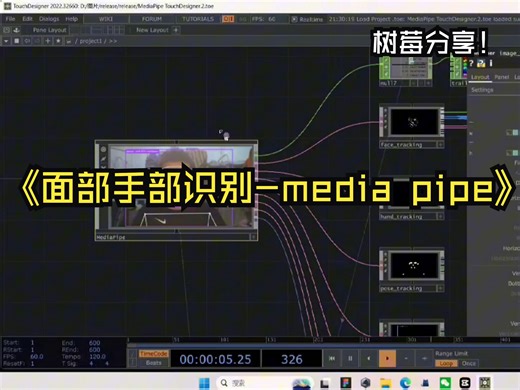Step forward one frame plus button
The image size is (520, 390).
click(424, 358)
